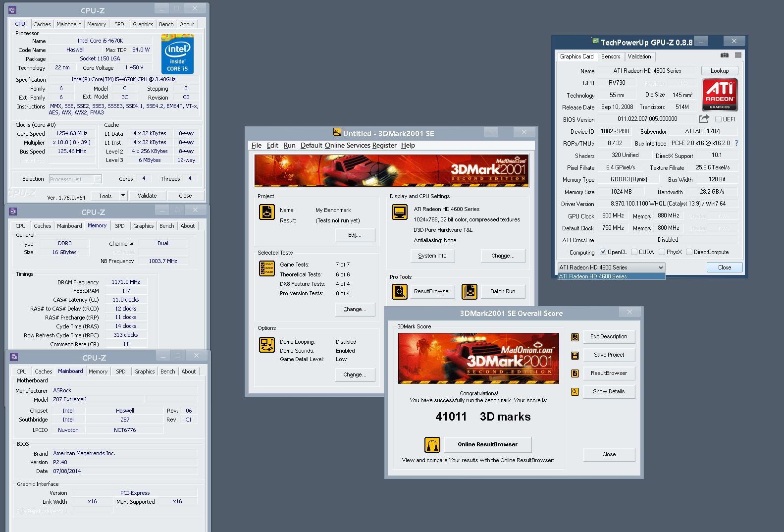Click the GPU-Z Close button
The height and width of the screenshot is (532, 784).
tap(725, 267)
